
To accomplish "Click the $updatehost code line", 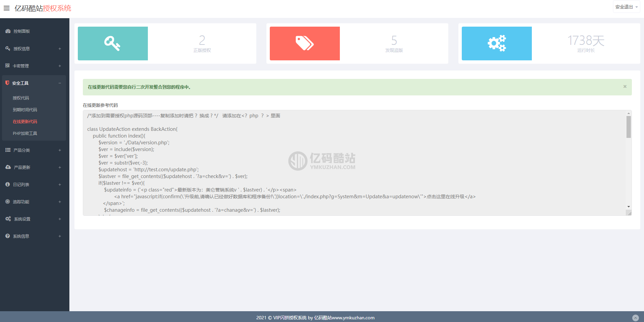I will [149, 170].
